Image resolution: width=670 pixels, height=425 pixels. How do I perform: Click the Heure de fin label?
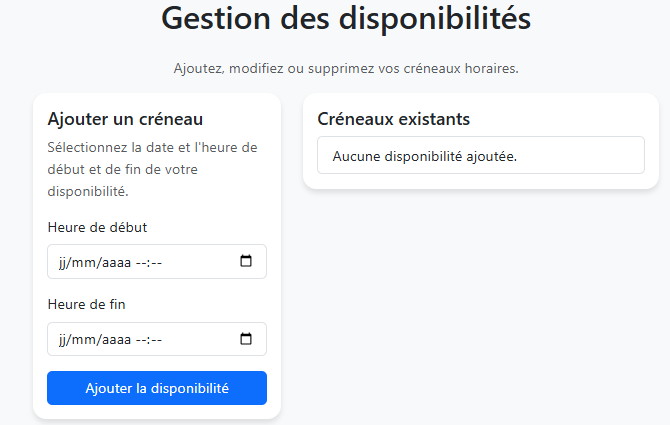(x=86, y=304)
